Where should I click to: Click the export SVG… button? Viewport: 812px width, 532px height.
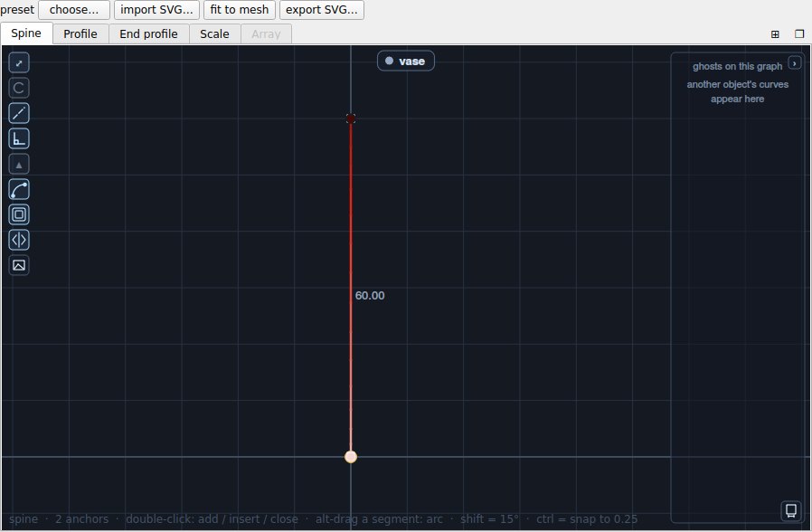coord(322,10)
